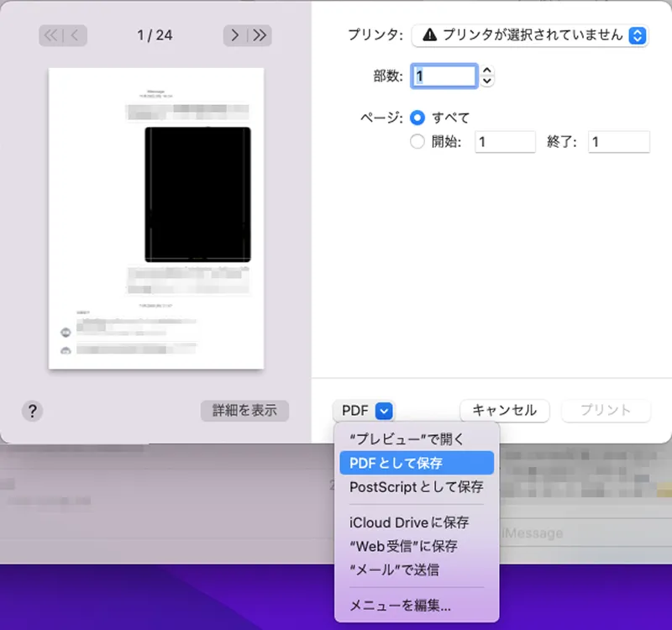The width and height of the screenshot is (672, 630).
Task: Click the 開始 start page field
Action: [505, 142]
